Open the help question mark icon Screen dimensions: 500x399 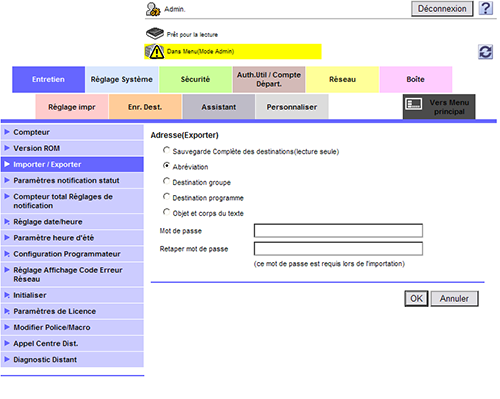(x=486, y=8)
